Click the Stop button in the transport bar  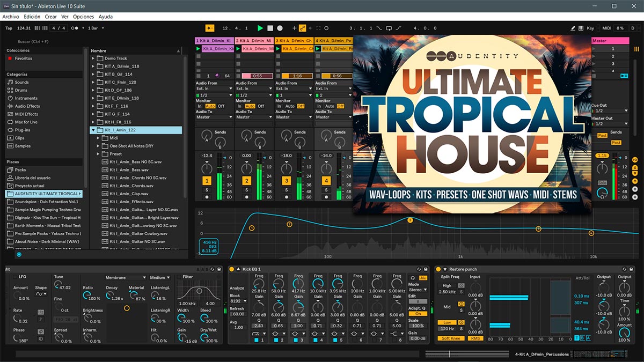(270, 28)
